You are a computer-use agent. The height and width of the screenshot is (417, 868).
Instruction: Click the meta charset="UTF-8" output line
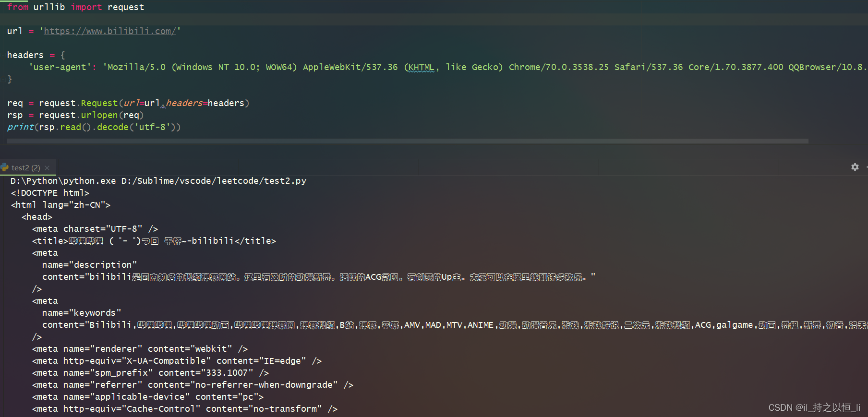pyautogui.click(x=95, y=229)
